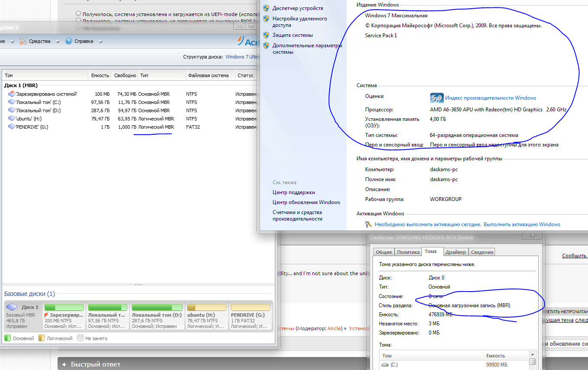Sort by Свободно column header
The width and height of the screenshot is (588, 370).
click(125, 75)
